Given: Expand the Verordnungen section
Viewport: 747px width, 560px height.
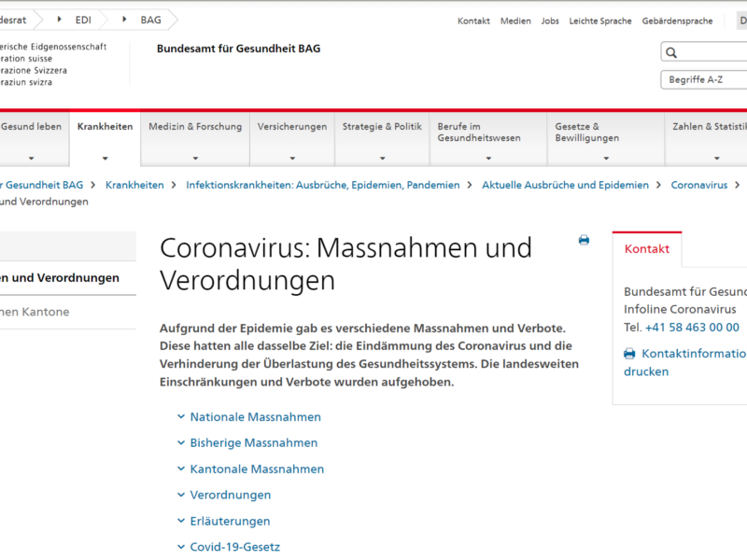Looking at the screenshot, I should (227, 495).
